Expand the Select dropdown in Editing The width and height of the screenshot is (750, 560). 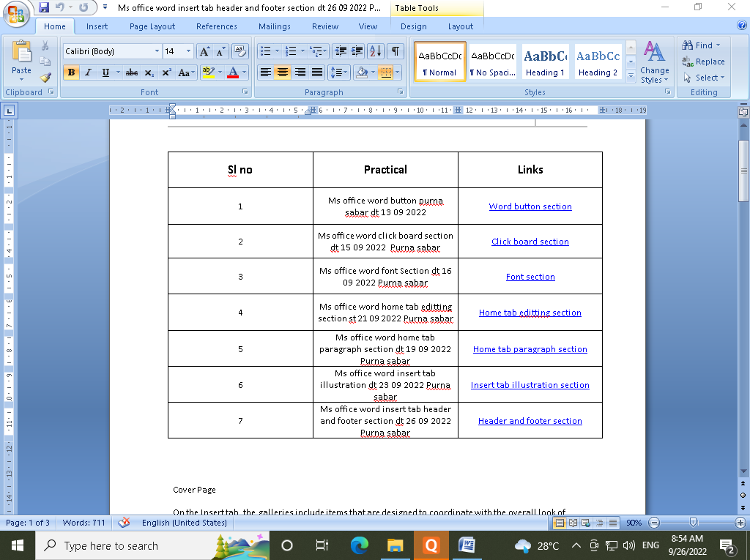tap(704, 78)
